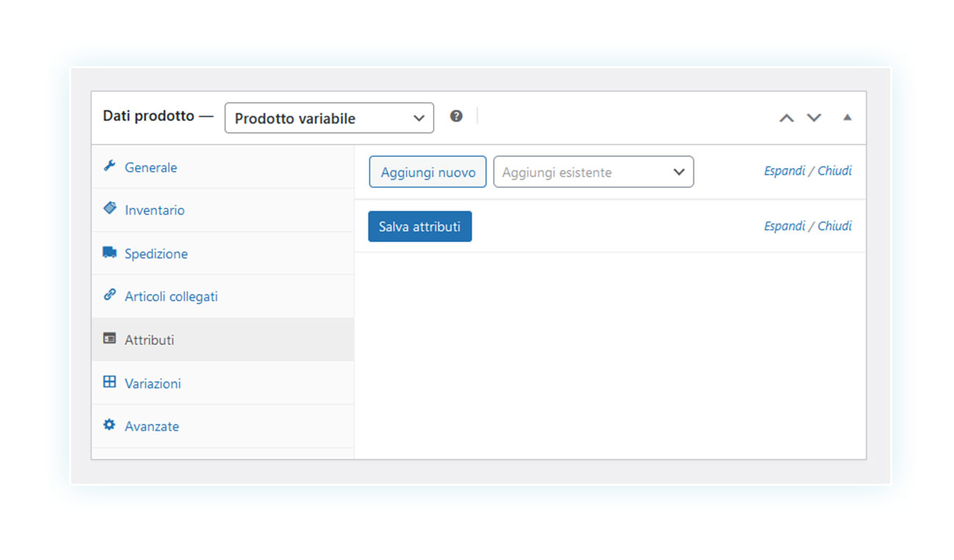This screenshot has height=560, width=954.
Task: Click the chain link icon beside Articoli collegati
Action: [x=109, y=295]
